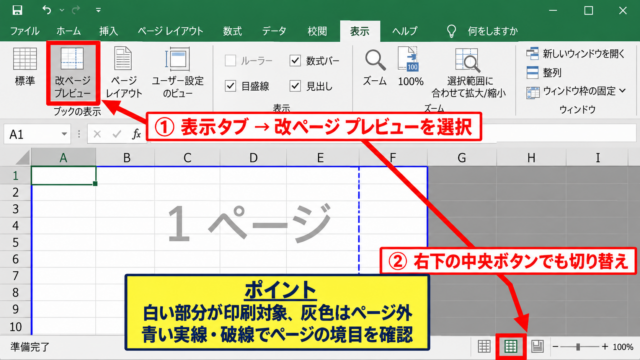Click 整列 to arrange windows

[x=544, y=73]
